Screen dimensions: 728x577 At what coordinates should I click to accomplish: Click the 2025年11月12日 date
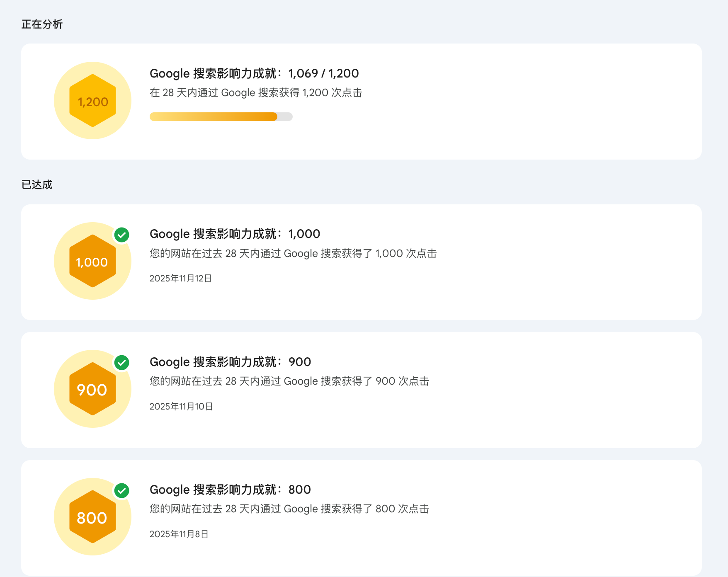pyautogui.click(x=181, y=279)
